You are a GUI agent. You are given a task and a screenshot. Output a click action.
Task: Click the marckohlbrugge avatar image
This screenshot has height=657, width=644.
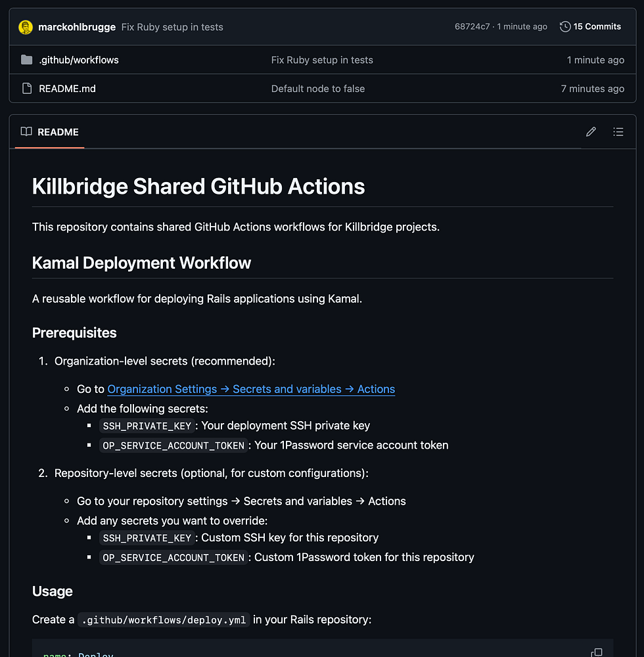tap(26, 27)
